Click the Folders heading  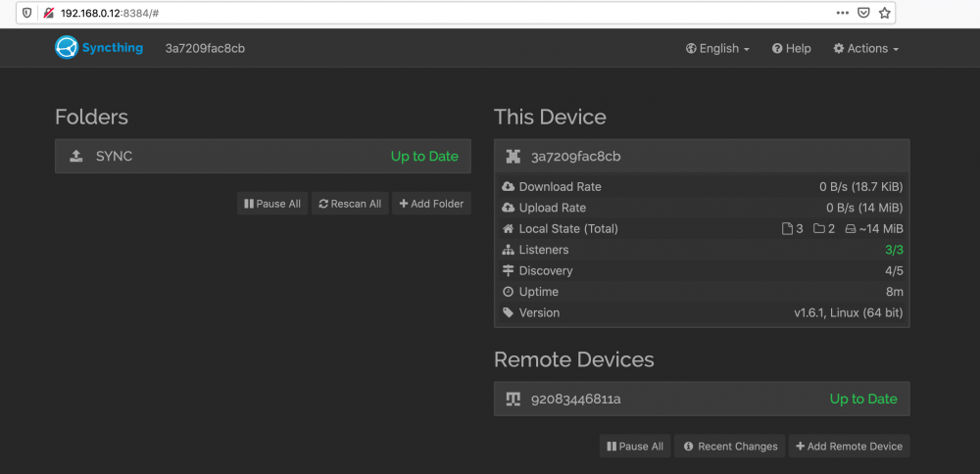(x=92, y=117)
